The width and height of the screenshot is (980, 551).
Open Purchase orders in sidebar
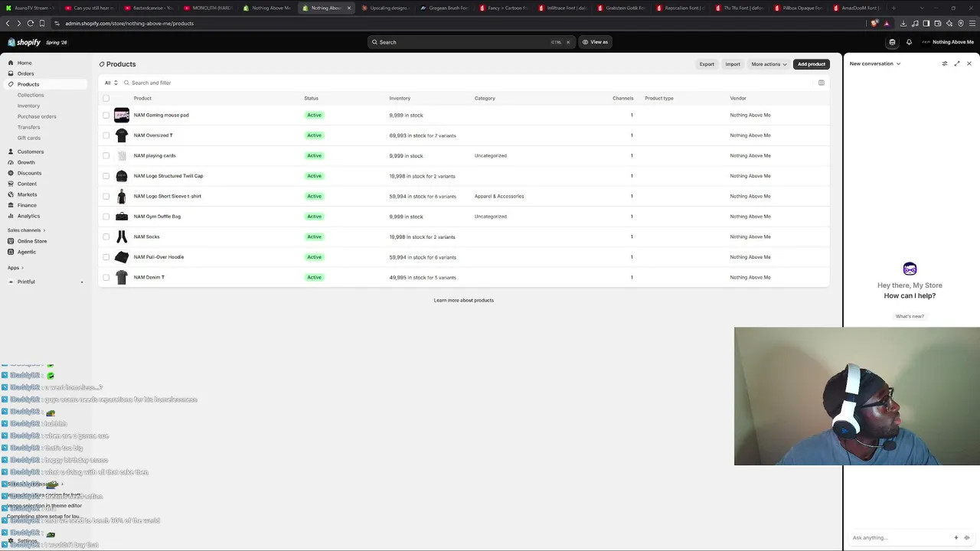click(x=37, y=116)
